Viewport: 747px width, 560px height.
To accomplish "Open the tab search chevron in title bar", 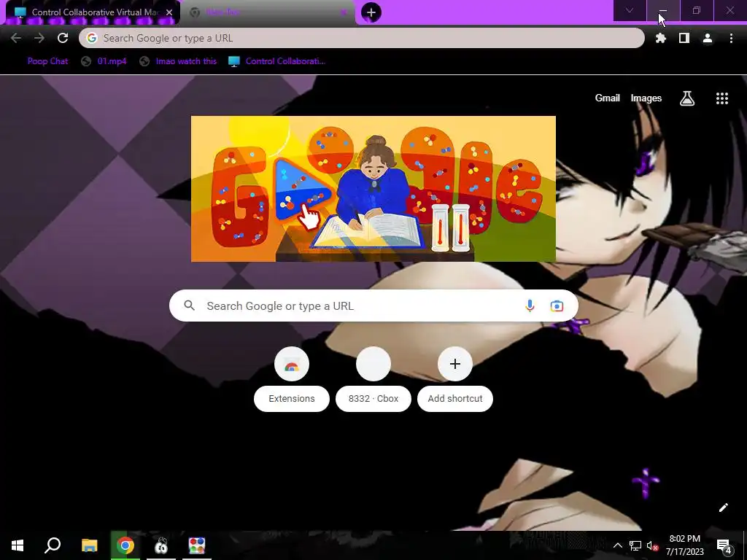I will pyautogui.click(x=630, y=10).
